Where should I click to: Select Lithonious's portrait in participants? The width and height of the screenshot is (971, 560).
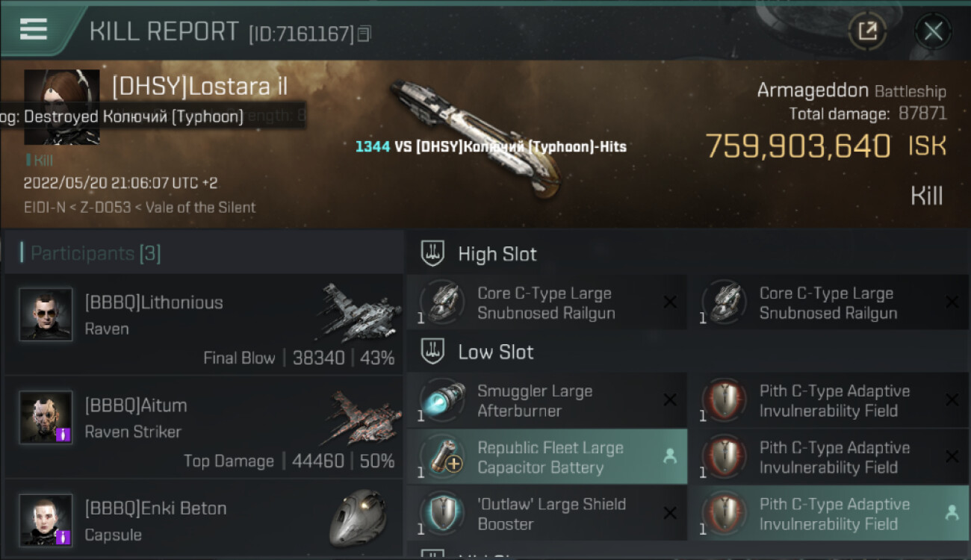coord(46,314)
